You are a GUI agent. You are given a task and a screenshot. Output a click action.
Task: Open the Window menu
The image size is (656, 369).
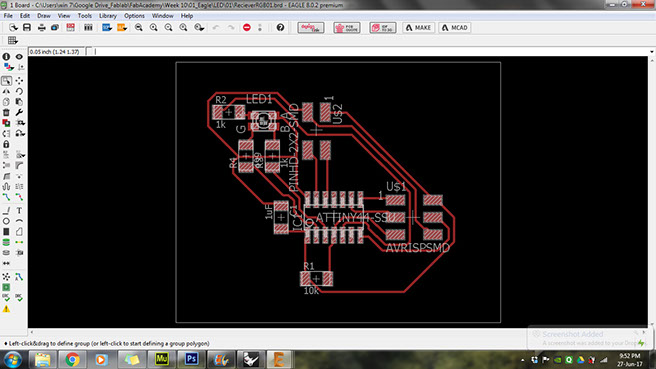click(162, 15)
